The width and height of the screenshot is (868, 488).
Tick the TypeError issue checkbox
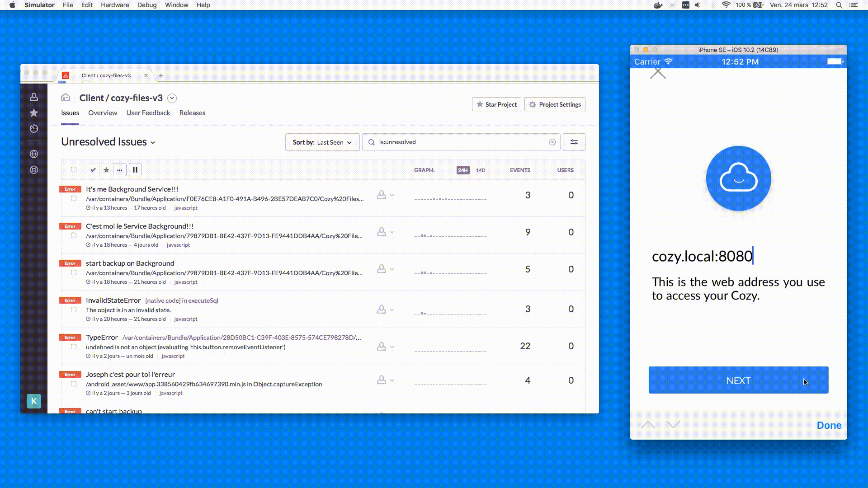[x=74, y=347]
